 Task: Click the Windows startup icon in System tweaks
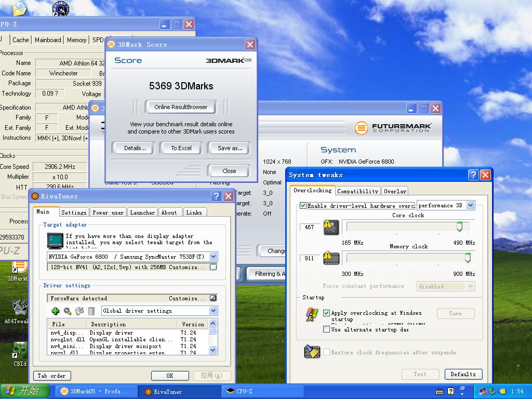312,315
